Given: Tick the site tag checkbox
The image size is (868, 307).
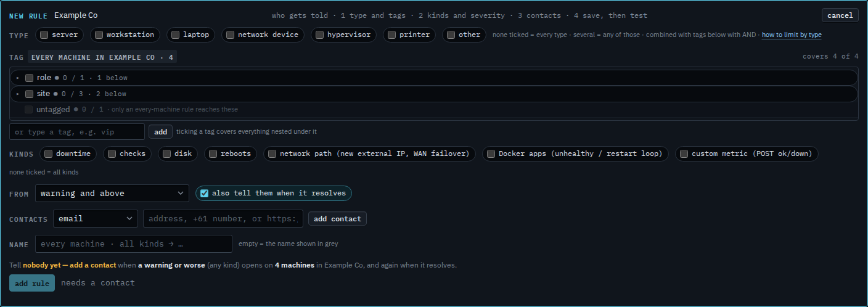Looking at the screenshot, I should (x=29, y=94).
